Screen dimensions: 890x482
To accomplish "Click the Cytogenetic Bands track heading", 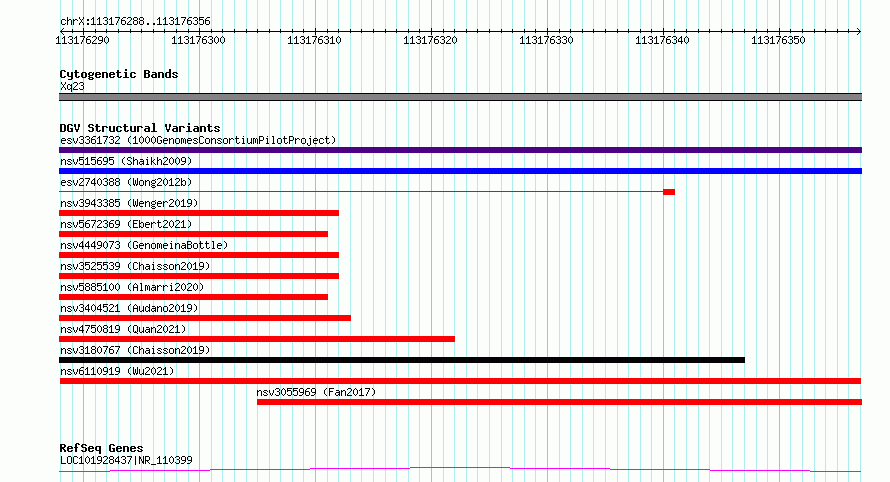I will (x=119, y=74).
